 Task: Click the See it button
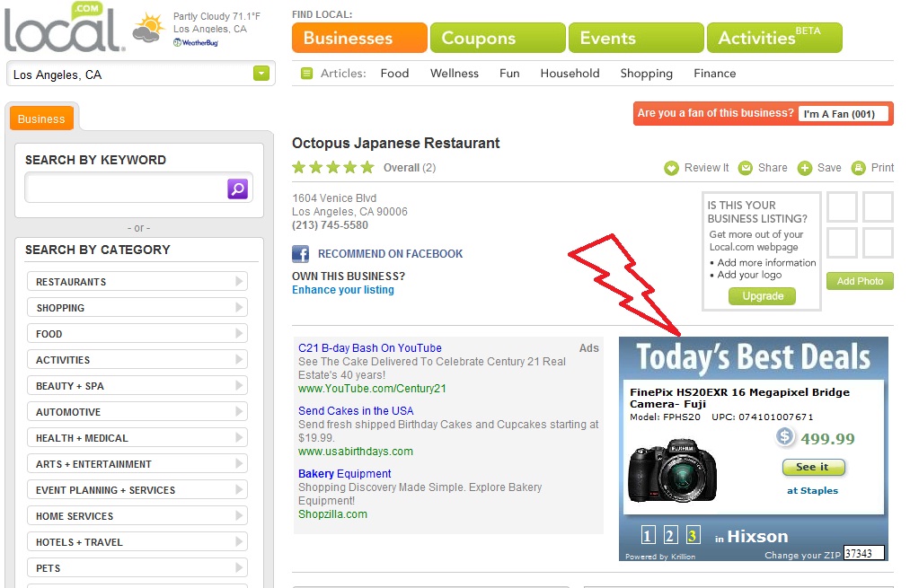[x=812, y=467]
